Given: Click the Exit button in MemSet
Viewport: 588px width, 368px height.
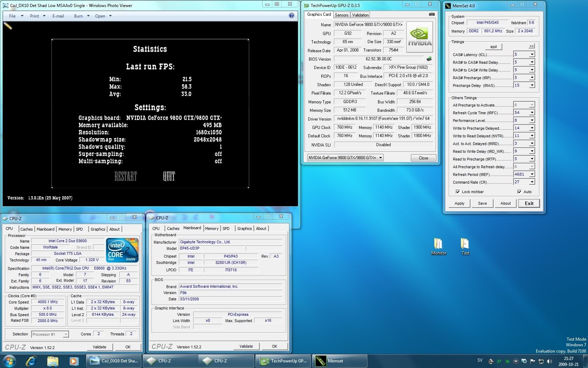Looking at the screenshot, I should (529, 203).
